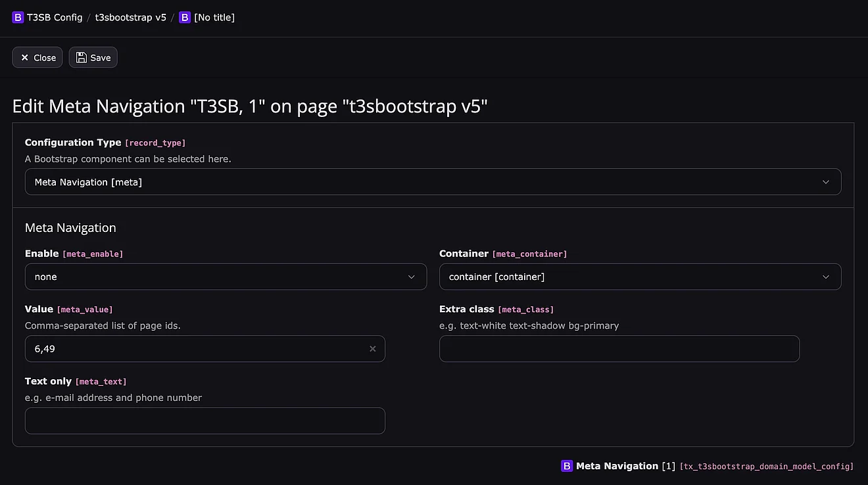Click the Bootstrap icon beside T3SB Config

pos(18,17)
